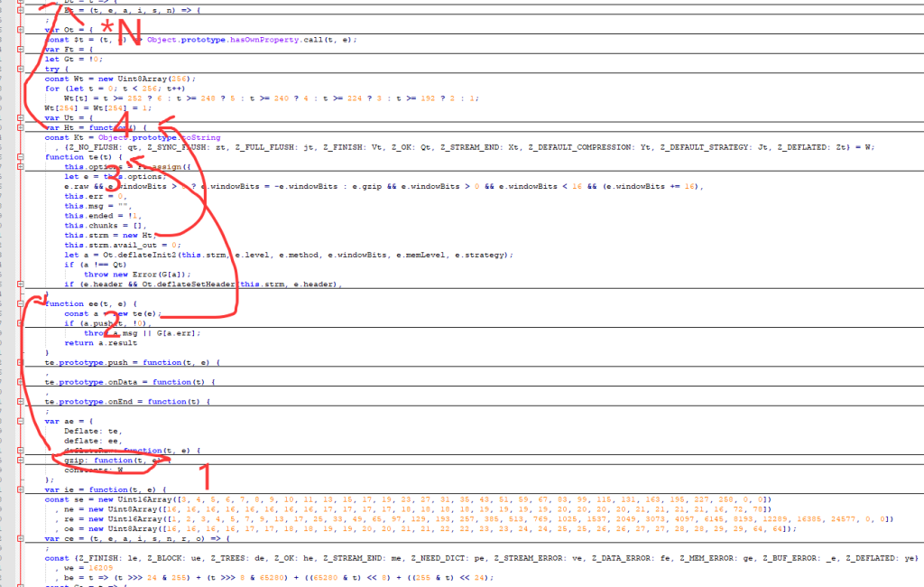Click the 'const se = new Uint16Array' line

pos(180,498)
